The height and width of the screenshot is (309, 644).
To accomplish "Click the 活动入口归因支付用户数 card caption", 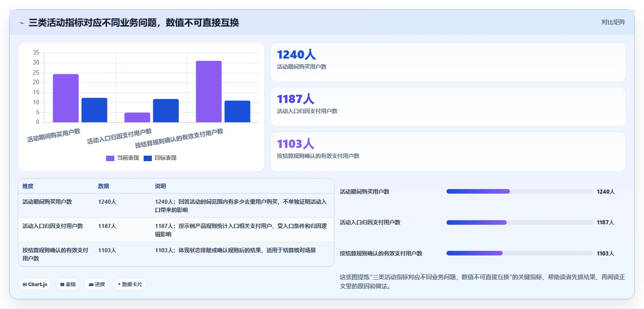I will coord(307,111).
